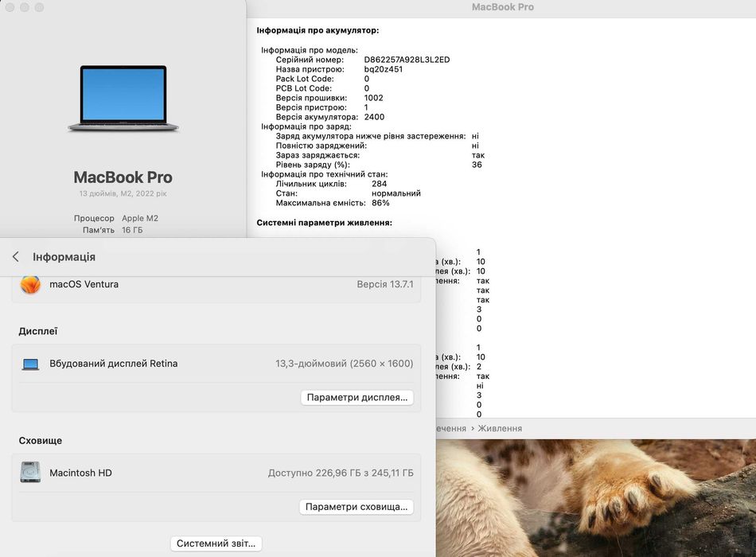Click the charge level value 36
The image size is (756, 557).
477,165
